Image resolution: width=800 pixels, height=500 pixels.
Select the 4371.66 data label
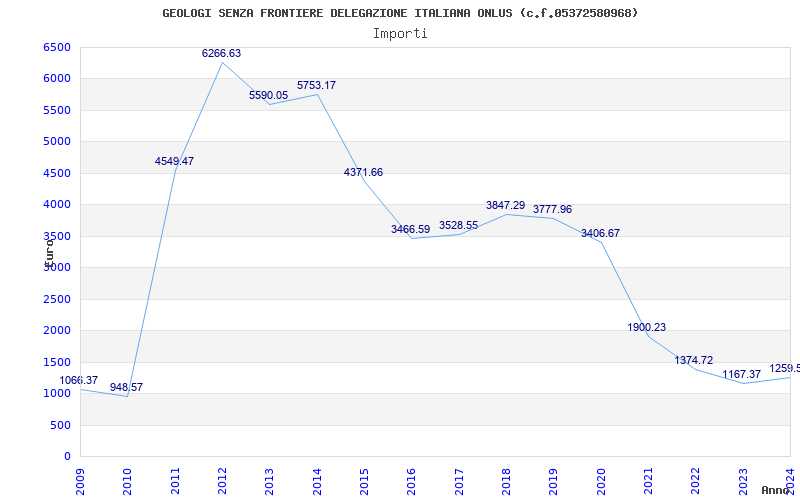(x=363, y=172)
